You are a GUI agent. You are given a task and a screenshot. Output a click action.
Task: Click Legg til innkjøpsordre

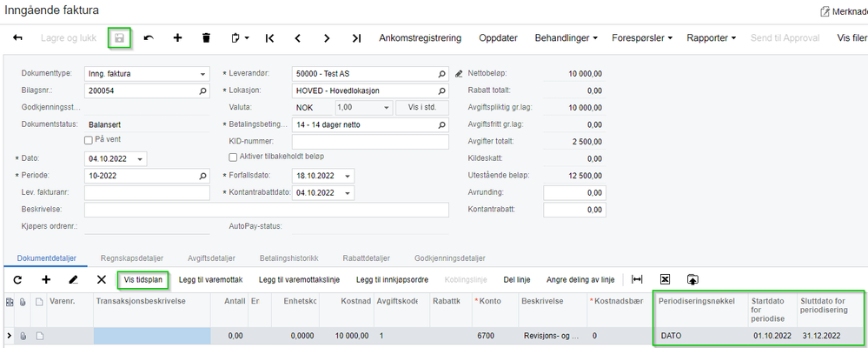point(392,280)
